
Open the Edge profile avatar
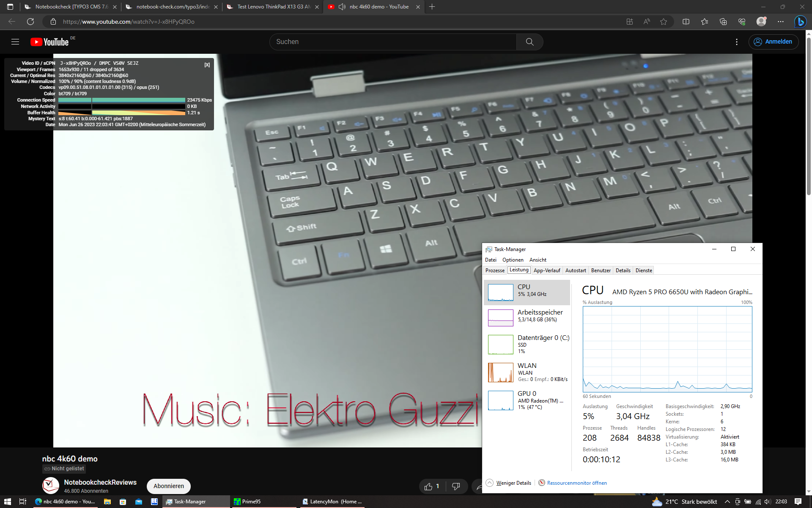[761, 22]
